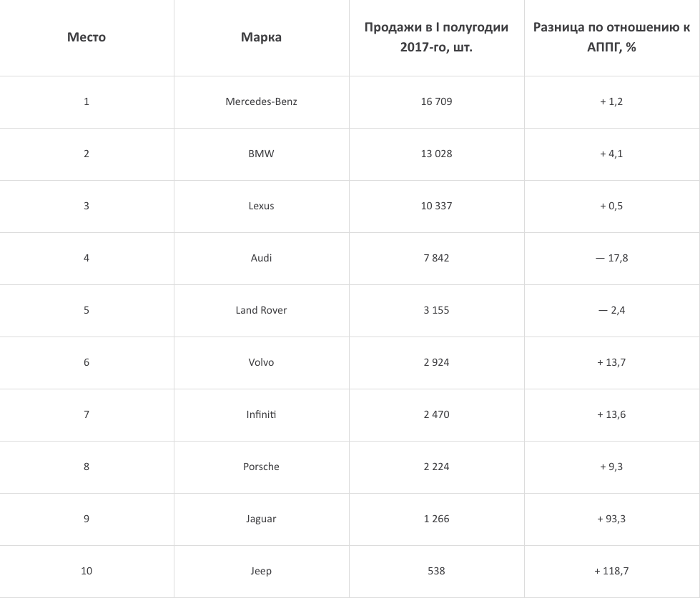This screenshot has width=700, height=598.
Task: Select the Mercedes-Benz brand cell
Action: pyautogui.click(x=261, y=101)
